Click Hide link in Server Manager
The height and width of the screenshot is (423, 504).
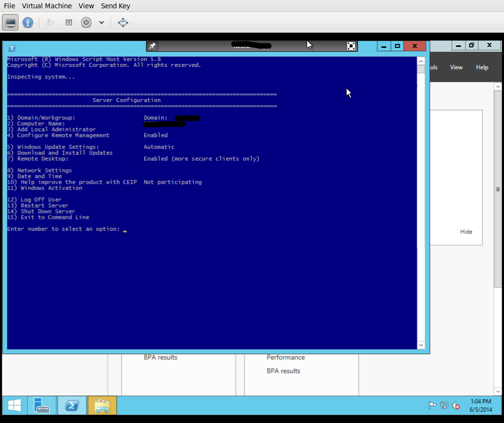pyautogui.click(x=466, y=232)
